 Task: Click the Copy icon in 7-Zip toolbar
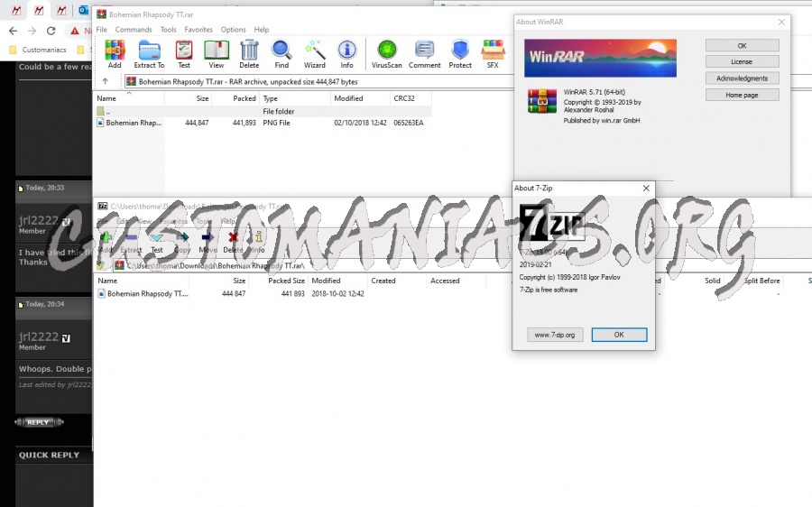click(182, 243)
